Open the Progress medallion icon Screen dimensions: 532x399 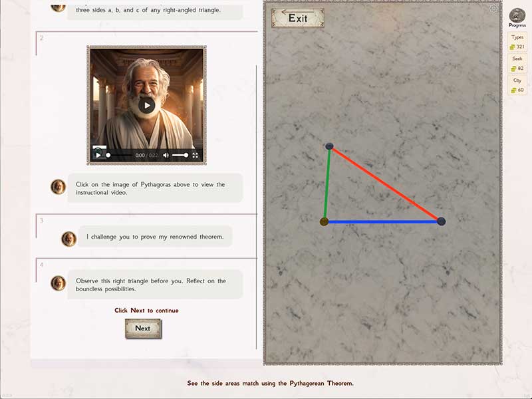click(517, 15)
